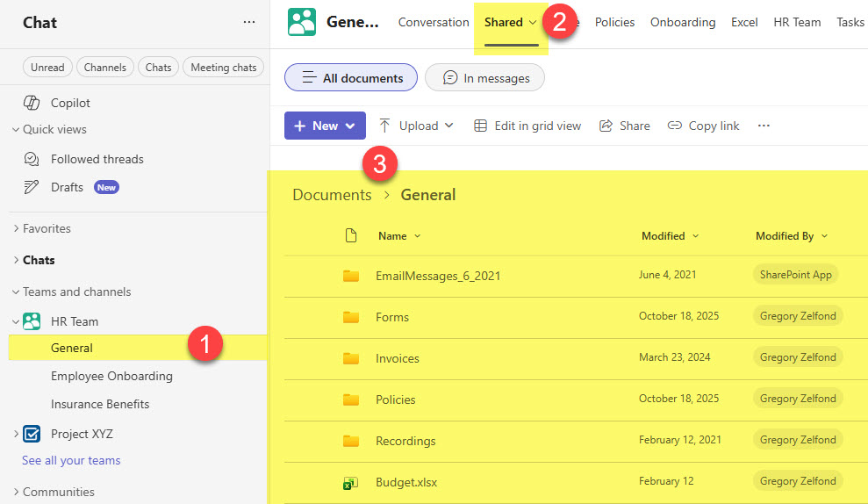The width and height of the screenshot is (868, 504).
Task: Expand the Favorites section
Action: [x=16, y=228]
